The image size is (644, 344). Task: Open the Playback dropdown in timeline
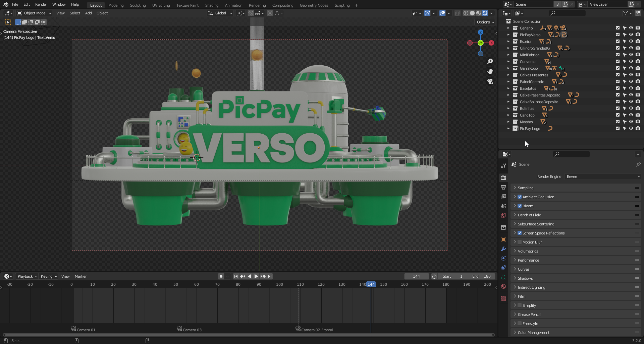(x=27, y=276)
